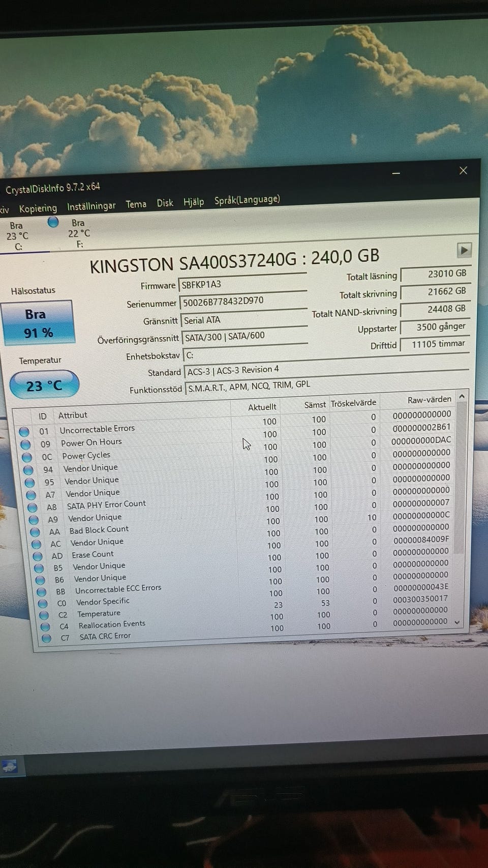
Task: Select the Power Cycles attribute row
Action: point(237,448)
